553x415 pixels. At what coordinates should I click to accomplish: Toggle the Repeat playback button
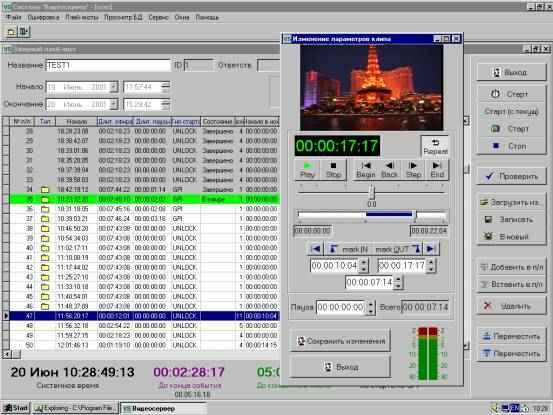435,146
